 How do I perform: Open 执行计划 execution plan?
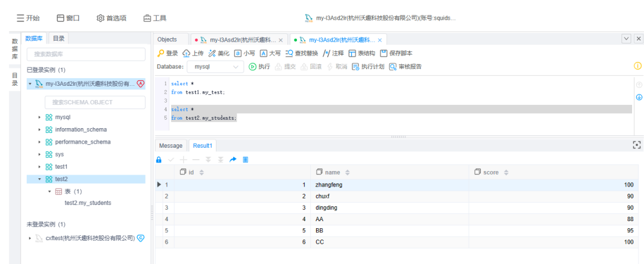(x=368, y=67)
